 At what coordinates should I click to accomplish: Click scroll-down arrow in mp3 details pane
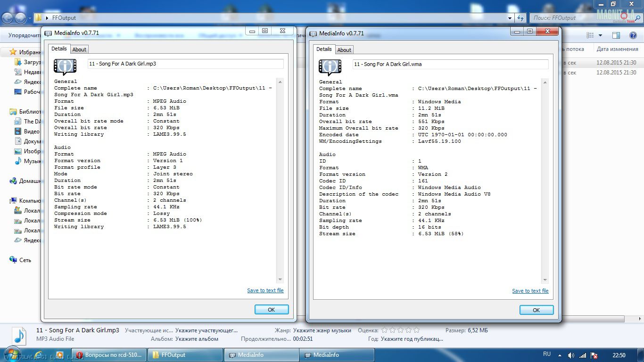[x=280, y=280]
